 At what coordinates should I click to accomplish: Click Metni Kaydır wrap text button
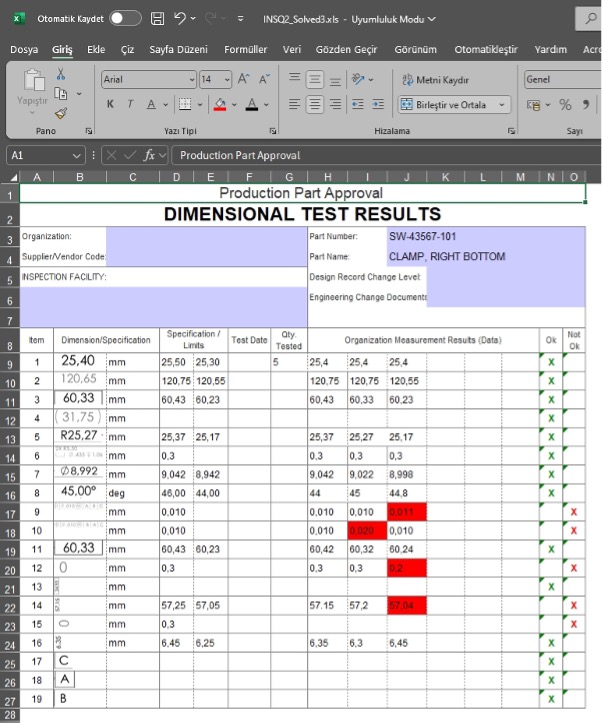pyautogui.click(x=436, y=80)
